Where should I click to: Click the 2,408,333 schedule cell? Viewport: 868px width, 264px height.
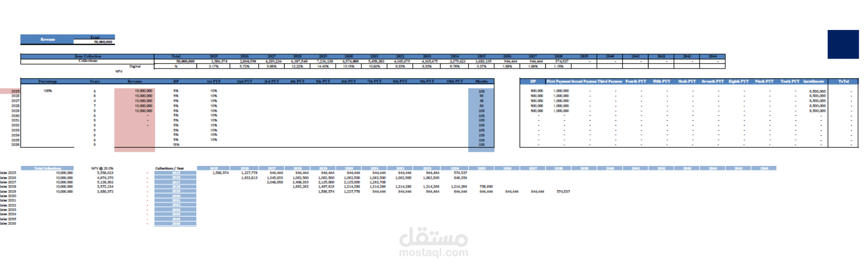pos(300,182)
